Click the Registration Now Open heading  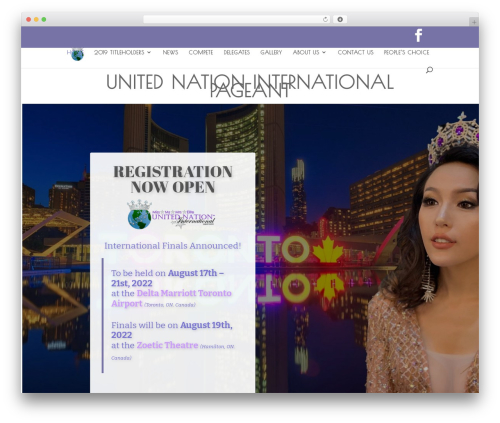(x=173, y=179)
